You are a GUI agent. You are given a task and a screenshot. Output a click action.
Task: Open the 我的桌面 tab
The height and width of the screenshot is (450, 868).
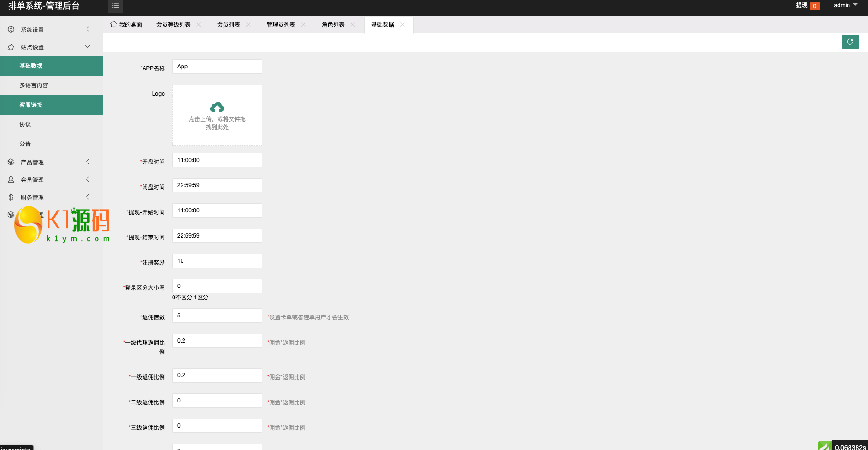click(x=126, y=25)
